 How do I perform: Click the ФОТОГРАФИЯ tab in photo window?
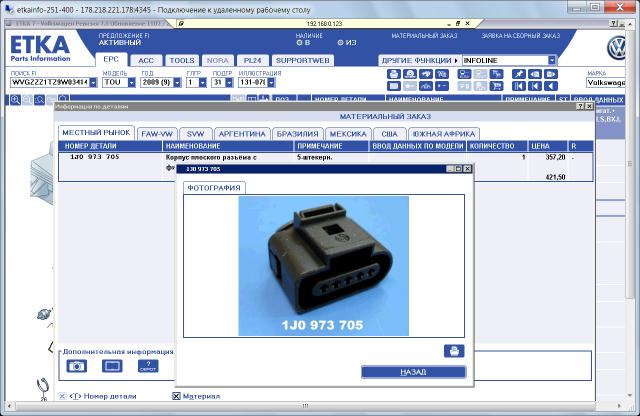[x=214, y=188]
